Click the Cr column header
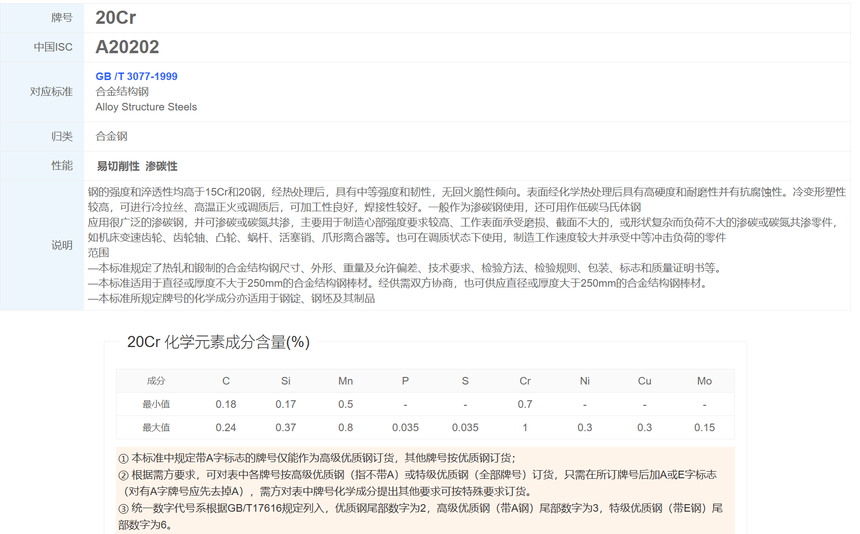The image size is (860, 534). [x=525, y=381]
